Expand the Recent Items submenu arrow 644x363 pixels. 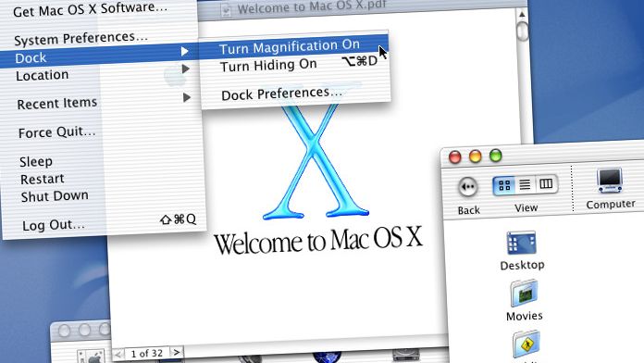[x=187, y=97]
